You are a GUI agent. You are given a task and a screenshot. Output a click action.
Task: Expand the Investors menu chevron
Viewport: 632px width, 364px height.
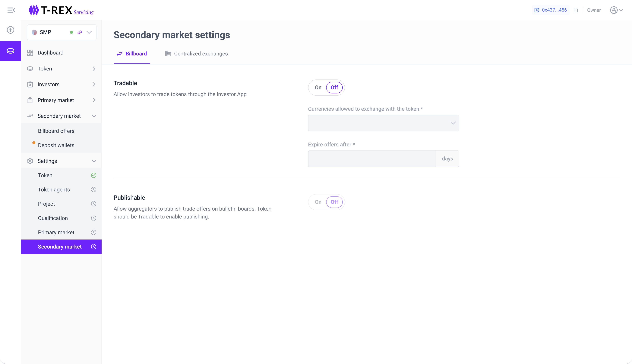(94, 85)
